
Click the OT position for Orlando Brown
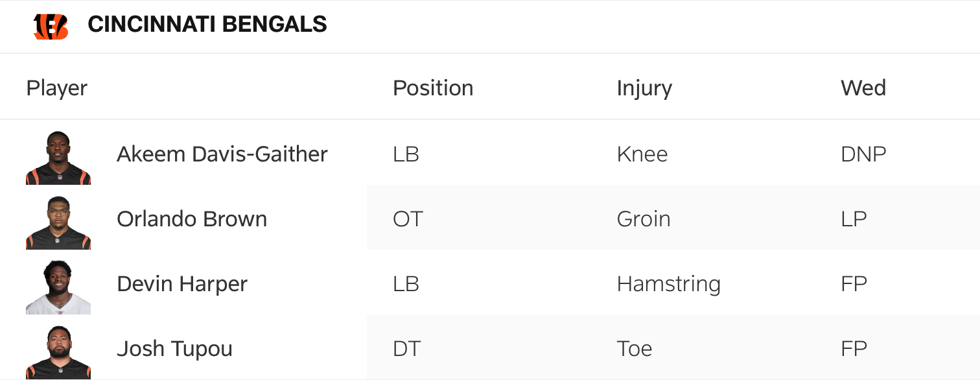(x=408, y=219)
